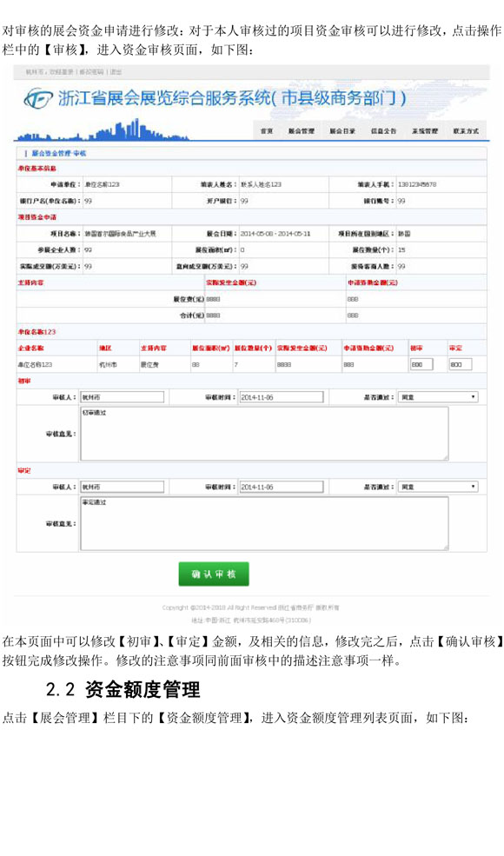
Task: Click the 退出 logout link
Action: pyautogui.click(x=116, y=72)
